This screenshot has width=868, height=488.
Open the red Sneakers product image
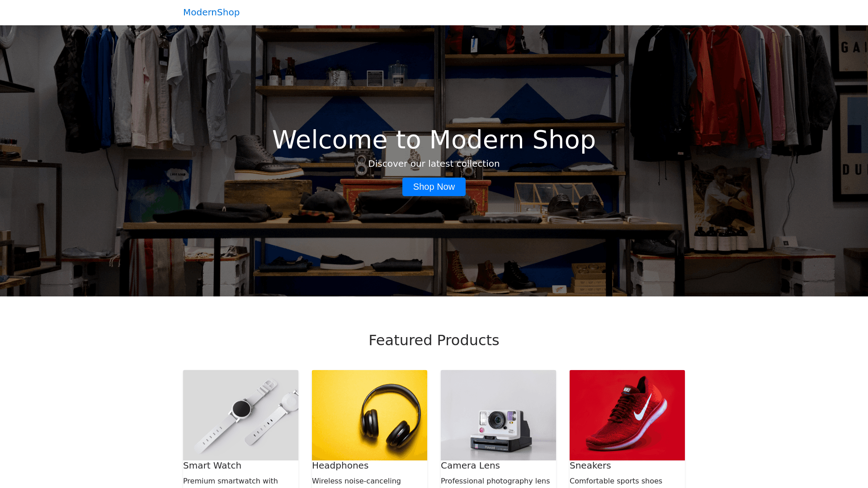coord(627,415)
